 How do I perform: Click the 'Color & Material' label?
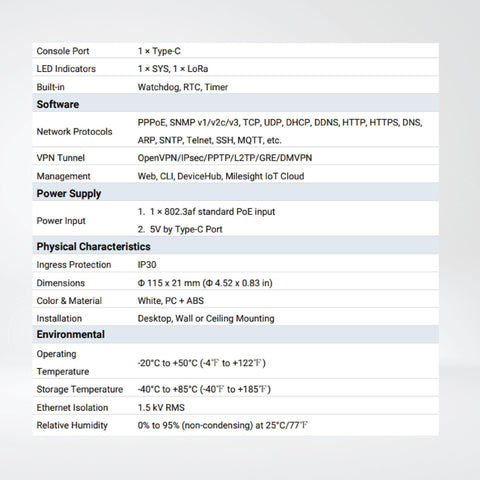pyautogui.click(x=69, y=301)
